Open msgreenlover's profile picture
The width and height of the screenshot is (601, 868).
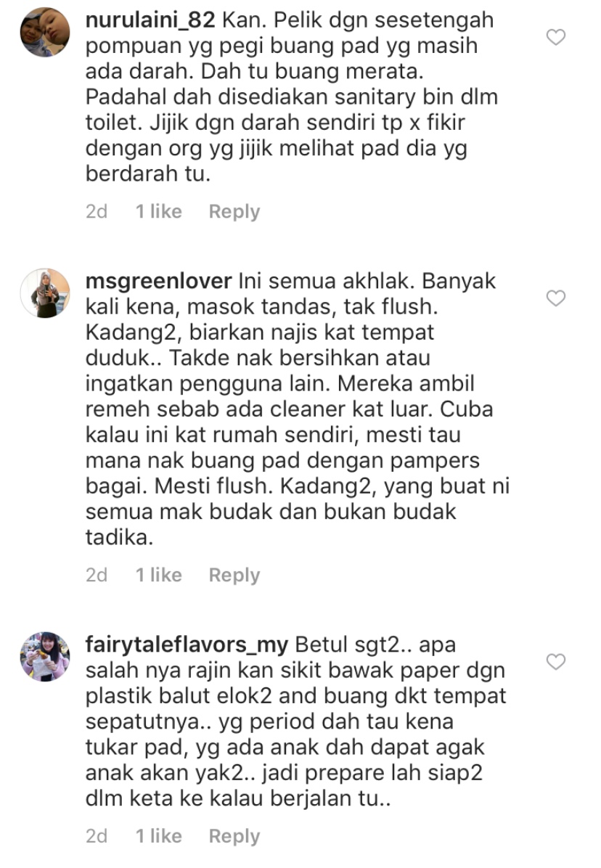click(x=45, y=293)
